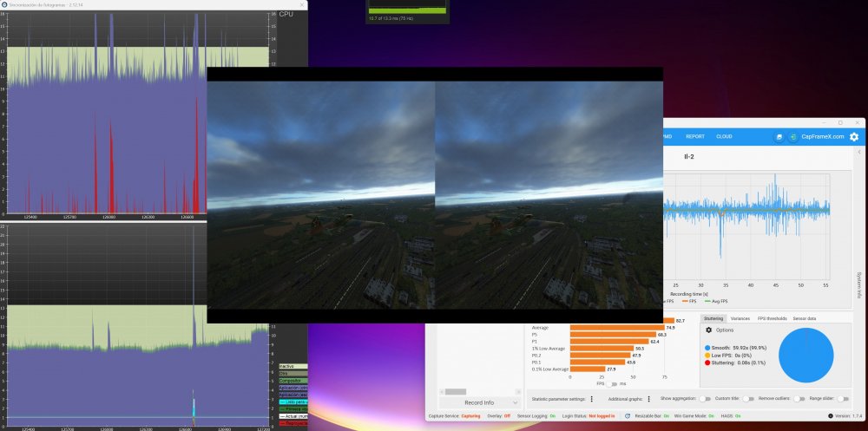Select the FPS thresholds tab
This screenshot has height=431, width=868.
[773, 318]
